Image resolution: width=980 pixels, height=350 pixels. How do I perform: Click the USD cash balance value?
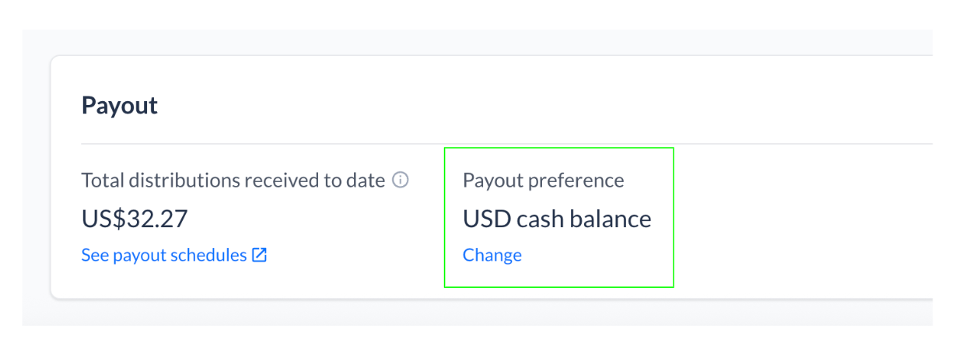[x=557, y=219]
